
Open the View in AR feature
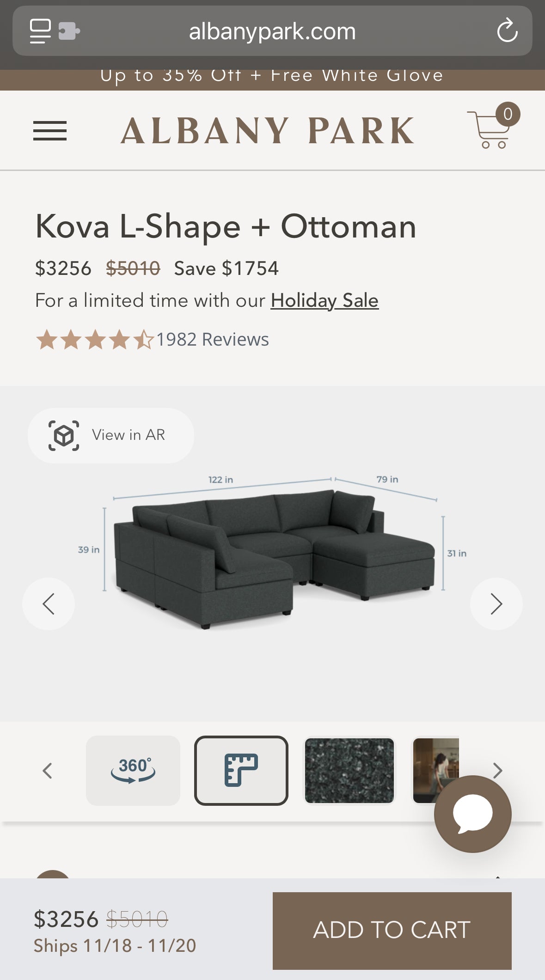click(x=110, y=435)
